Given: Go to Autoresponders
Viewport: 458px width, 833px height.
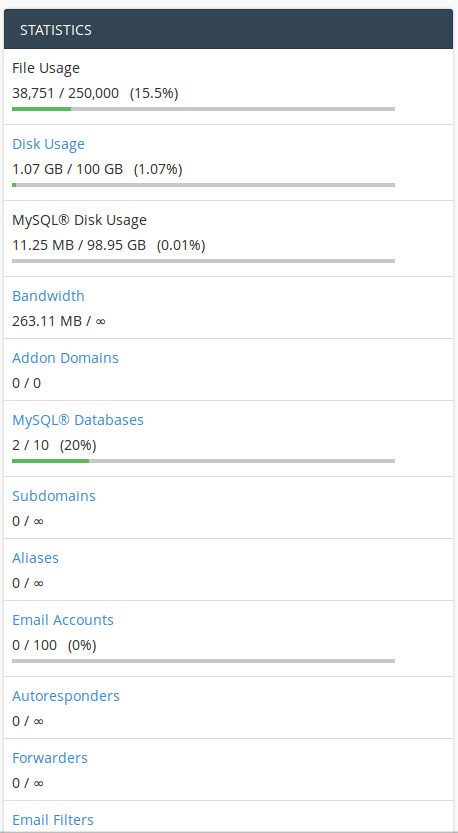Looking at the screenshot, I should 66,696.
